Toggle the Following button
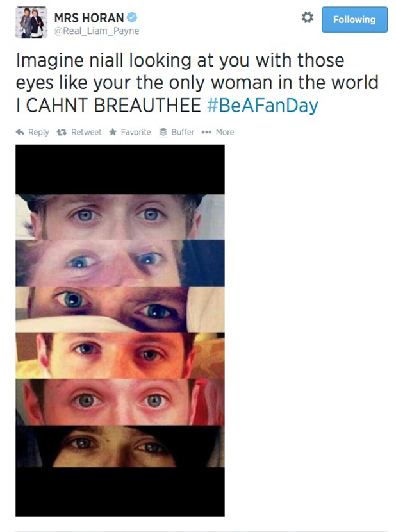The height and width of the screenshot is (532, 396). click(x=354, y=20)
